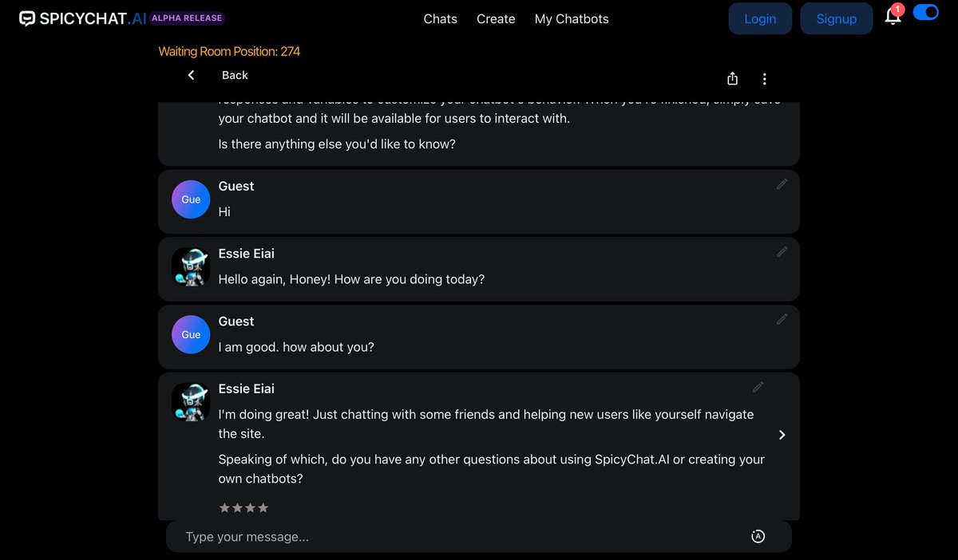The height and width of the screenshot is (560, 958).
Task: Click the back arrow chevron
Action: [191, 75]
